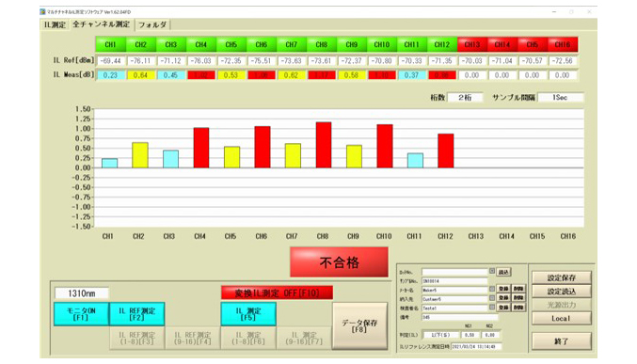Load settings via 設定読込 button
This screenshot has width=637, height=364.
pos(562,292)
